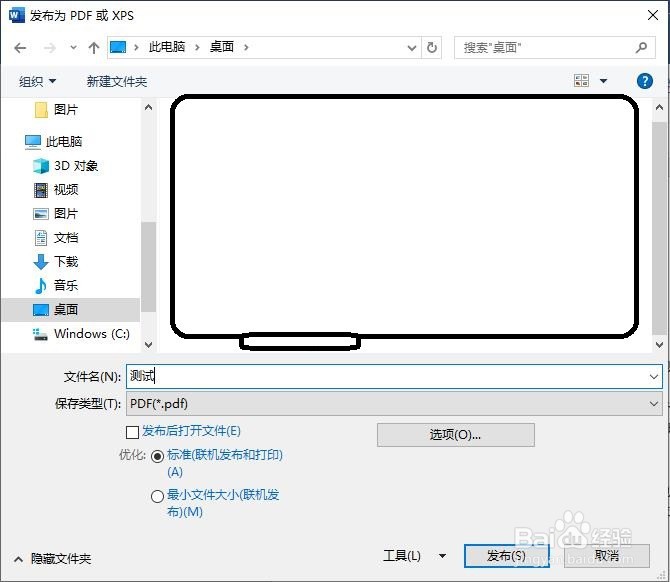Click the 音乐 note icon
The width and height of the screenshot is (670, 582).
pos(41,285)
